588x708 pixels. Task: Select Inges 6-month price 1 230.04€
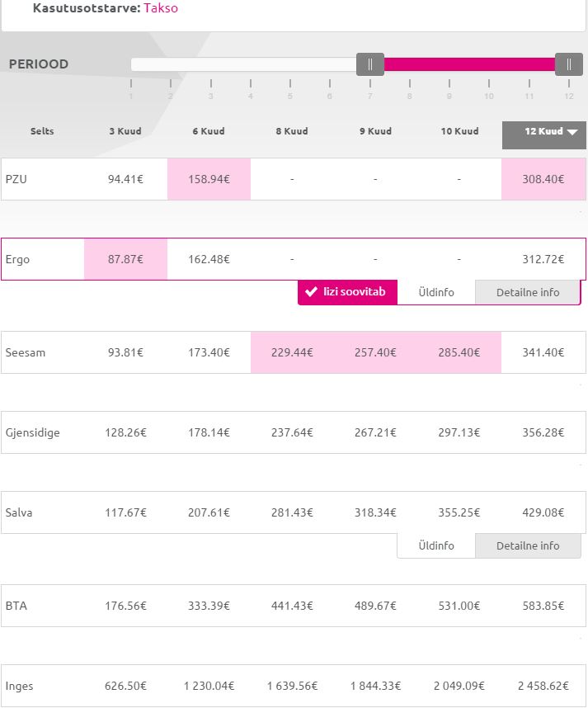[x=209, y=686]
